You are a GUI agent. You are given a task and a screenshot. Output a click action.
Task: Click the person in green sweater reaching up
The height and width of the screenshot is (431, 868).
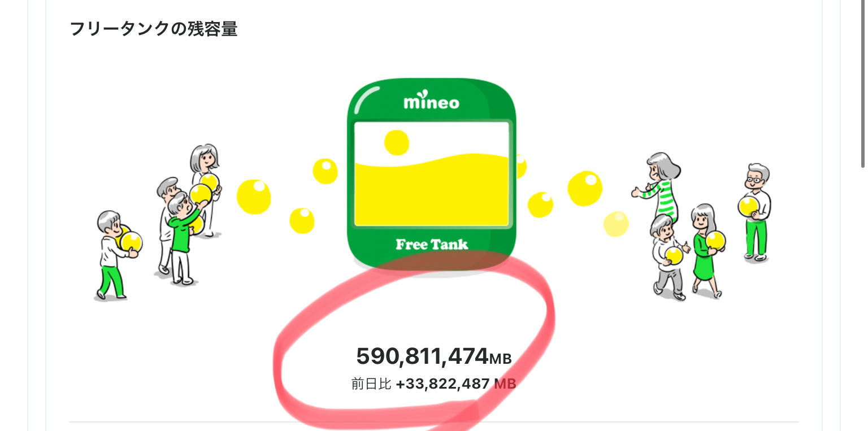184,237
